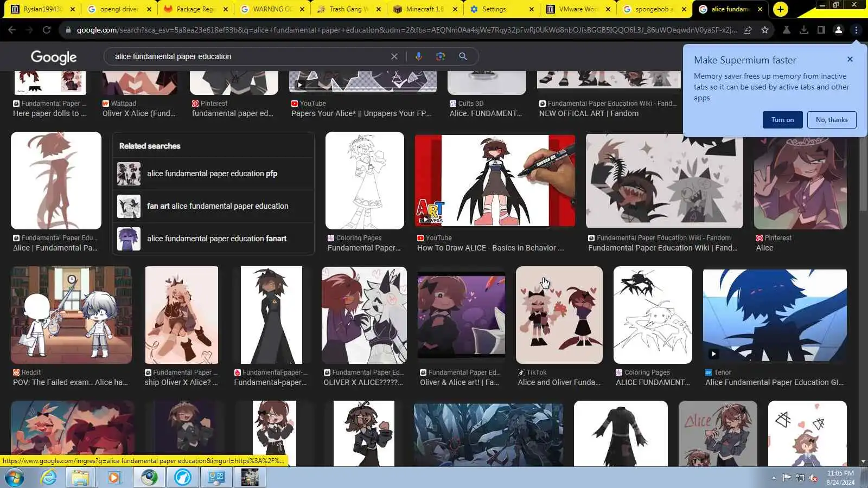
Task: Click the No, thanks button
Action: click(832, 120)
